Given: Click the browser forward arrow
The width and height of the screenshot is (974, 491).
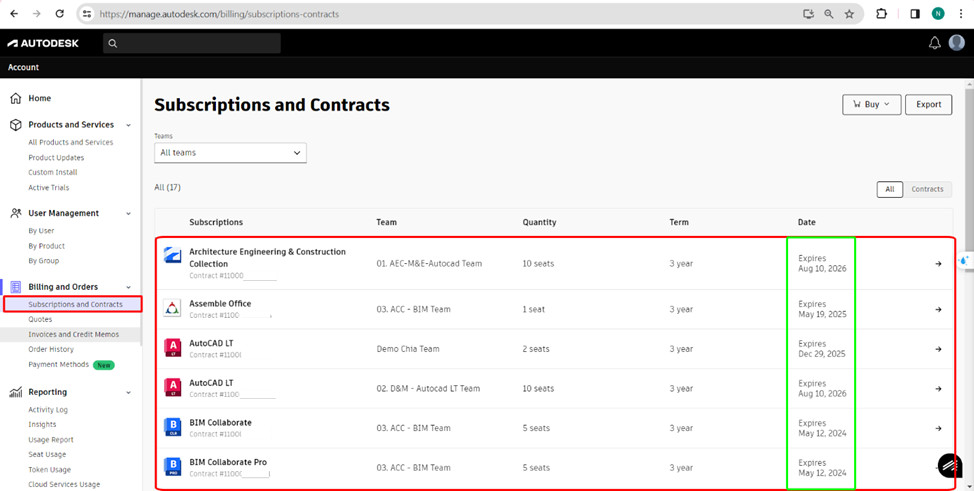Looking at the screenshot, I should click(37, 14).
